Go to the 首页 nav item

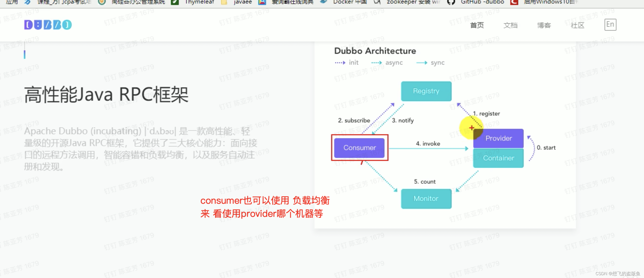click(x=477, y=25)
